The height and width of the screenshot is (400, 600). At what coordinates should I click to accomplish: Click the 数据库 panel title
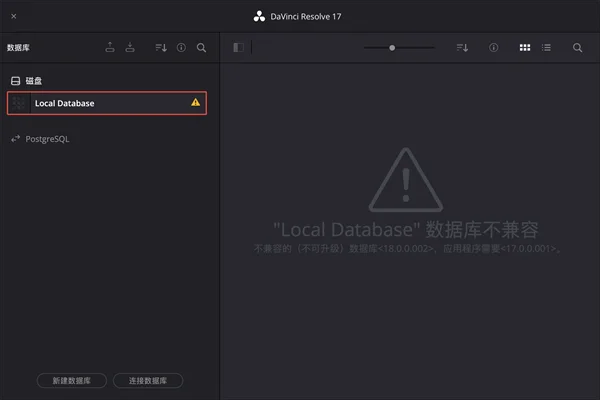(18, 48)
